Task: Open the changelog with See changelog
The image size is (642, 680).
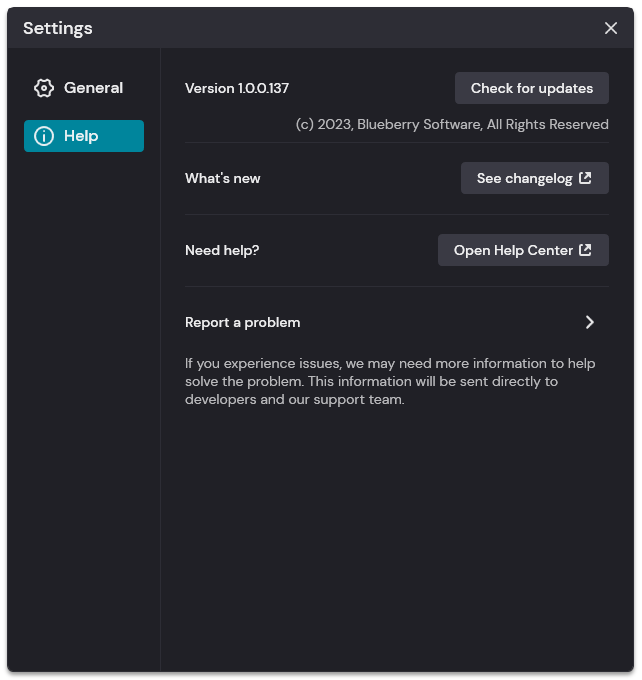Action: [x=535, y=178]
